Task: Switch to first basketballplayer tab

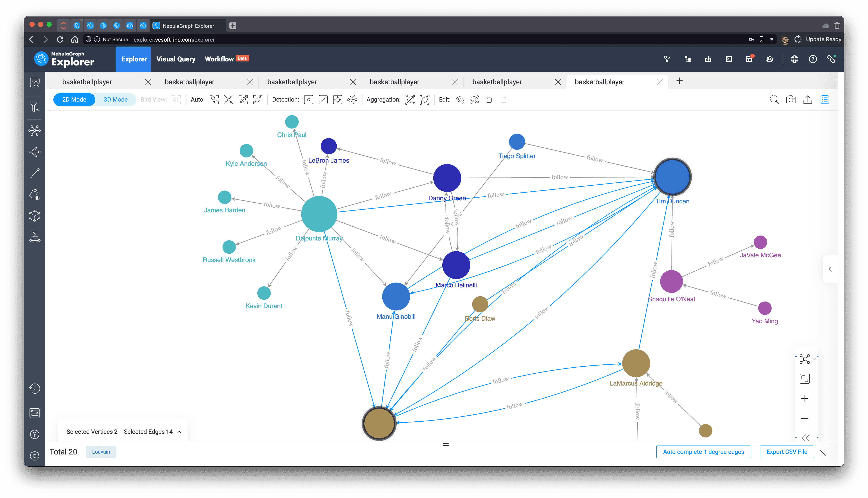Action: (87, 82)
